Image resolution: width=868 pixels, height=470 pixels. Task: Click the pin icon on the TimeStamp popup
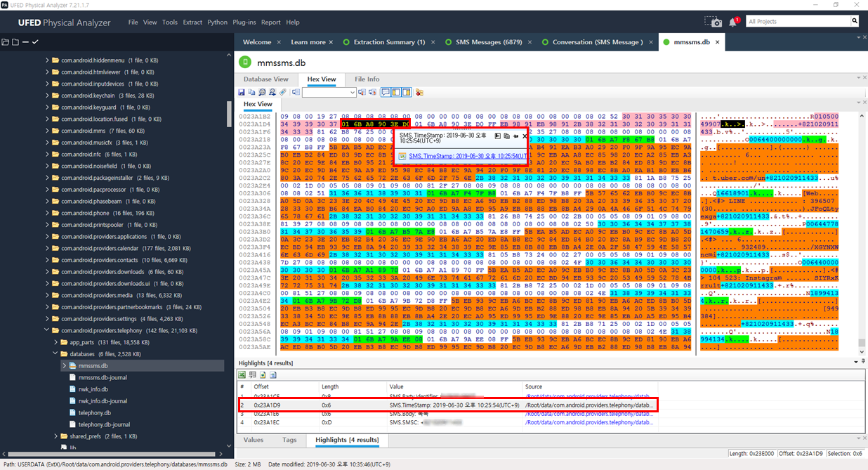click(x=515, y=136)
